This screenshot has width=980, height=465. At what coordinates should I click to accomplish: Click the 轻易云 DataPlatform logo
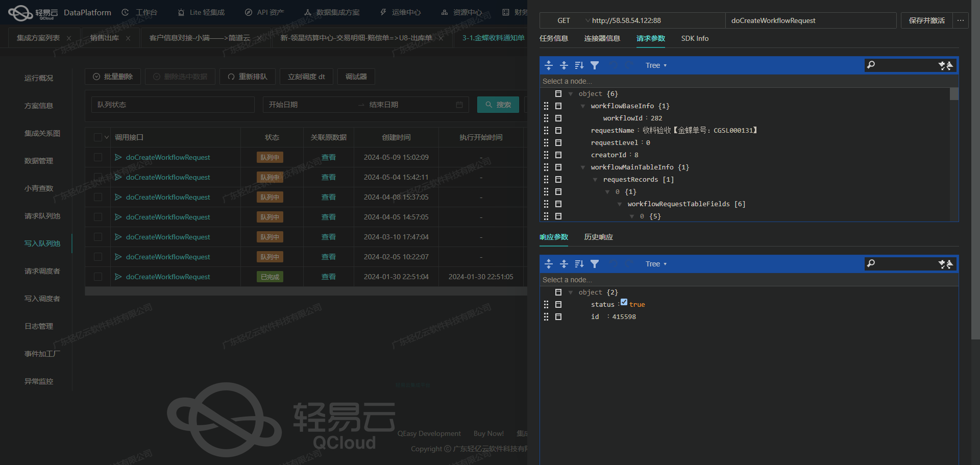click(59, 13)
